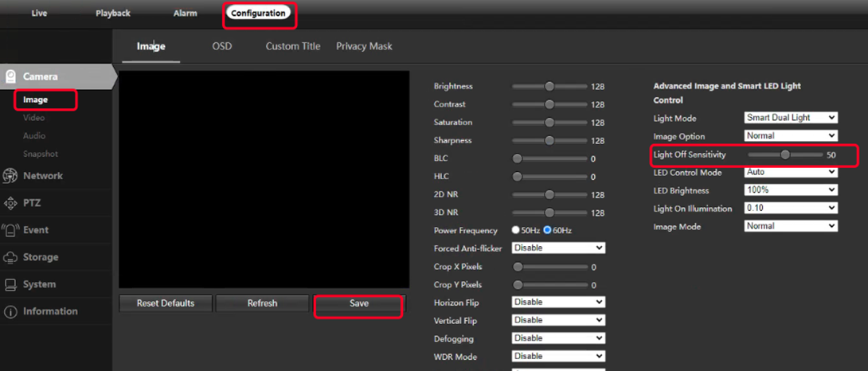The image size is (868, 371).
Task: Click the Camera icon in sidebar
Action: coord(11,77)
